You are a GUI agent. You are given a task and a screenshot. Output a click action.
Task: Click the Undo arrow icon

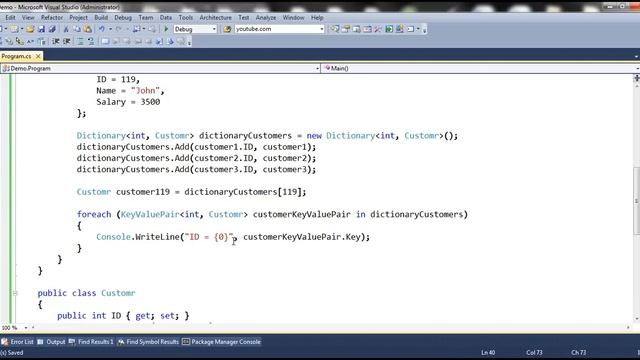[x=101, y=29]
